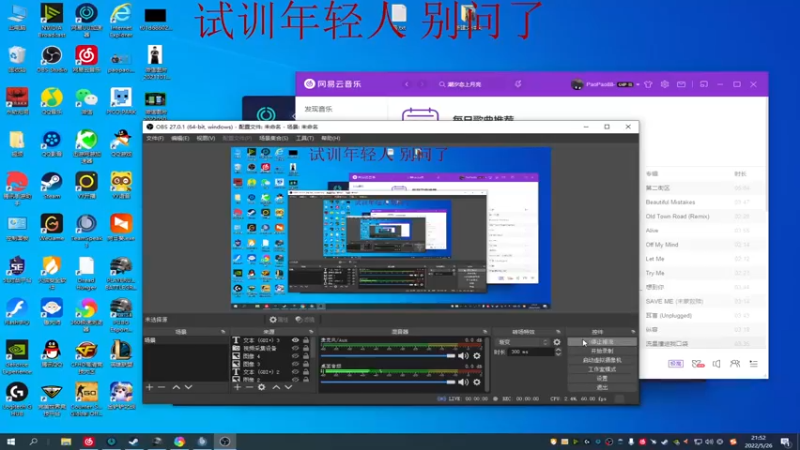Pop out the Scenes dock
This screenshot has width=800, height=450.
[x=223, y=332]
